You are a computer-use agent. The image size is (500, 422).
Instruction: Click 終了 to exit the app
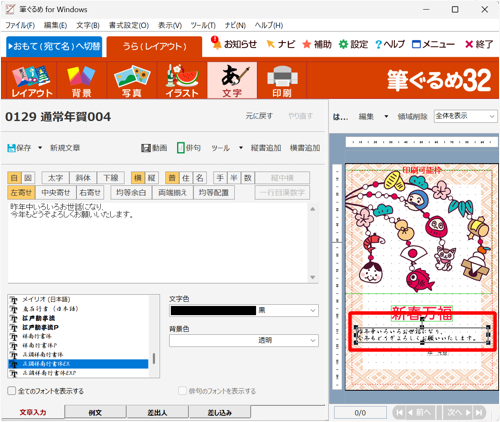[x=479, y=44]
